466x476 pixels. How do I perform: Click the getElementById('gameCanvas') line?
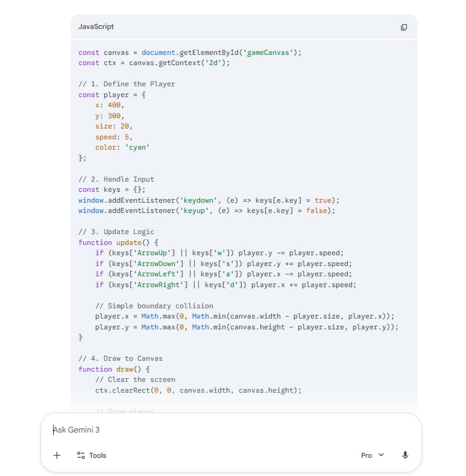[x=190, y=53]
